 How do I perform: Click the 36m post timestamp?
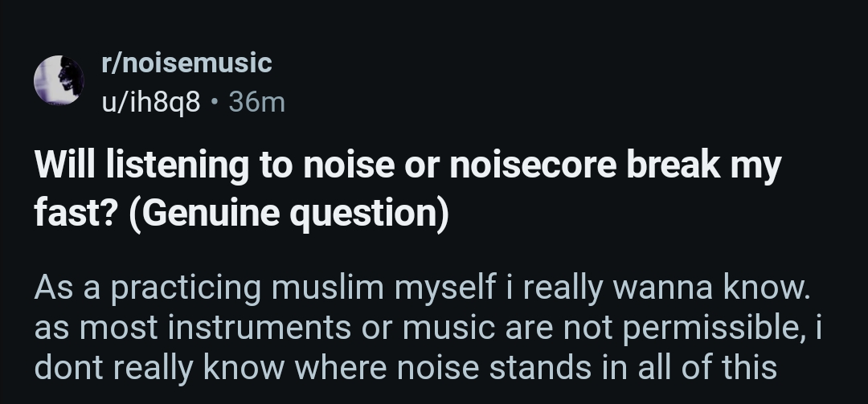pos(256,102)
